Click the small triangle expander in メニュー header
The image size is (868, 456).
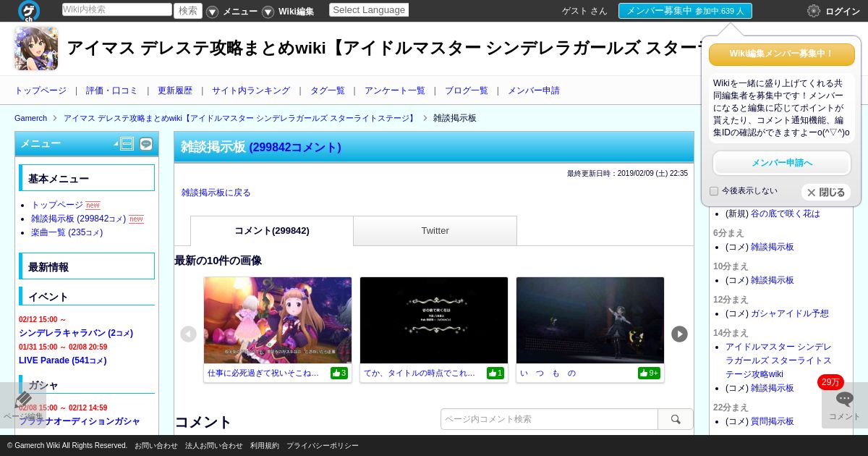[x=116, y=145]
